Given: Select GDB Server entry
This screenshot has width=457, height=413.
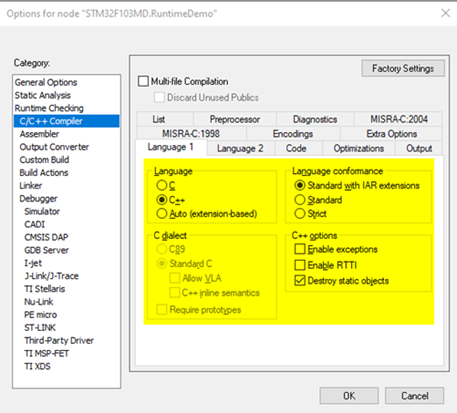Looking at the screenshot, I should pos(66,250).
